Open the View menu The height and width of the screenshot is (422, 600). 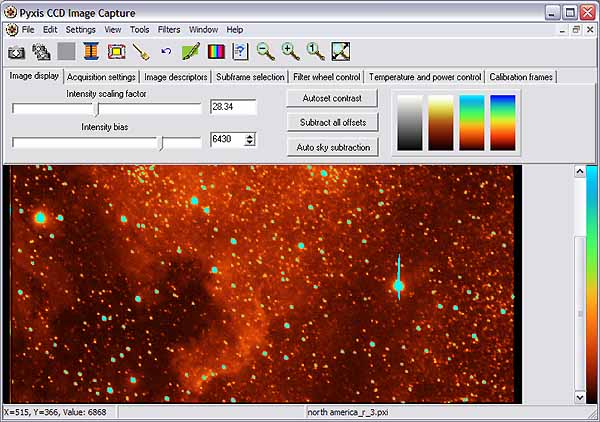[112, 30]
